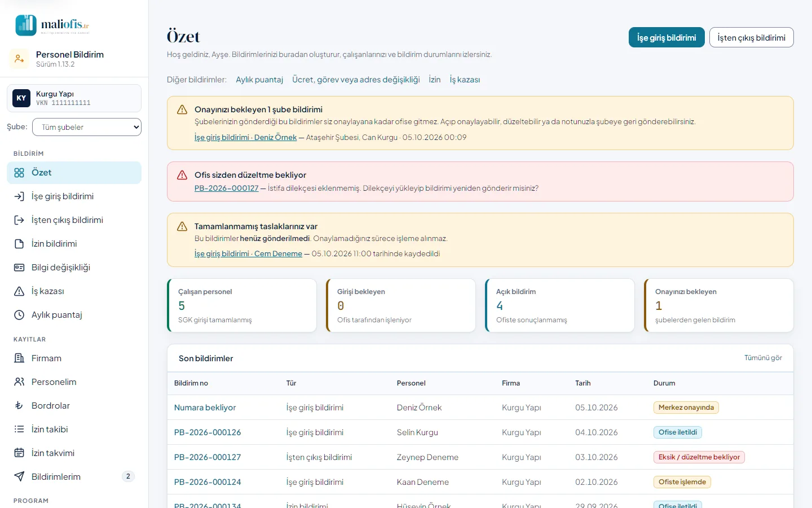The image size is (812, 508).
Task: Open Ücret, görev veya adres değişikliği link
Action: 356,80
